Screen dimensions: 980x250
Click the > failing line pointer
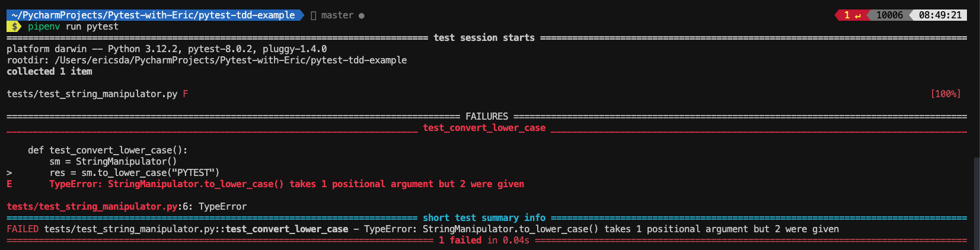click(x=9, y=173)
